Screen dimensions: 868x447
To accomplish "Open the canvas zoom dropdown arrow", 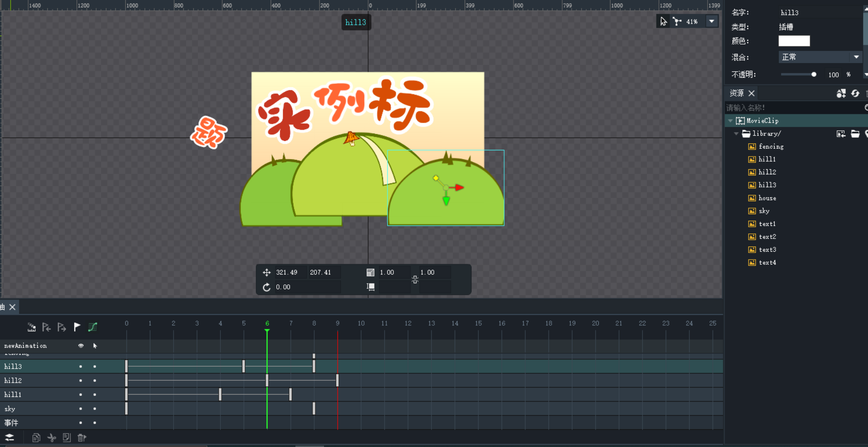I will pyautogui.click(x=712, y=21).
